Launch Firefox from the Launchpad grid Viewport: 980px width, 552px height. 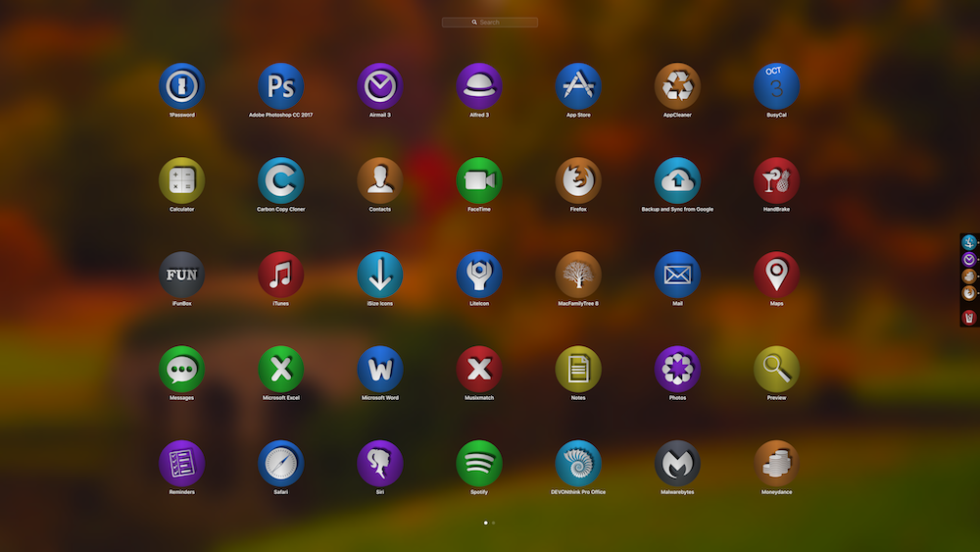pyautogui.click(x=578, y=180)
